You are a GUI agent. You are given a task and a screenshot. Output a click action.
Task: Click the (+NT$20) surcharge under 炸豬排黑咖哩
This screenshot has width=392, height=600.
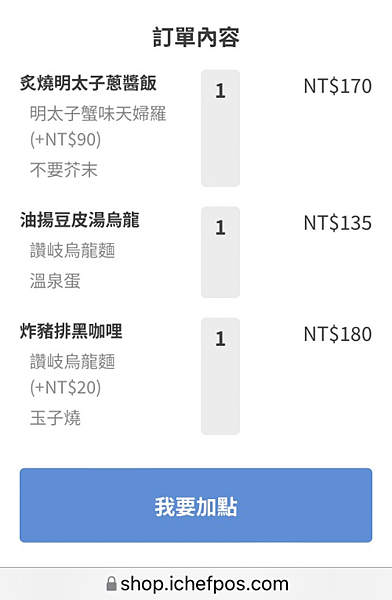click(65, 387)
